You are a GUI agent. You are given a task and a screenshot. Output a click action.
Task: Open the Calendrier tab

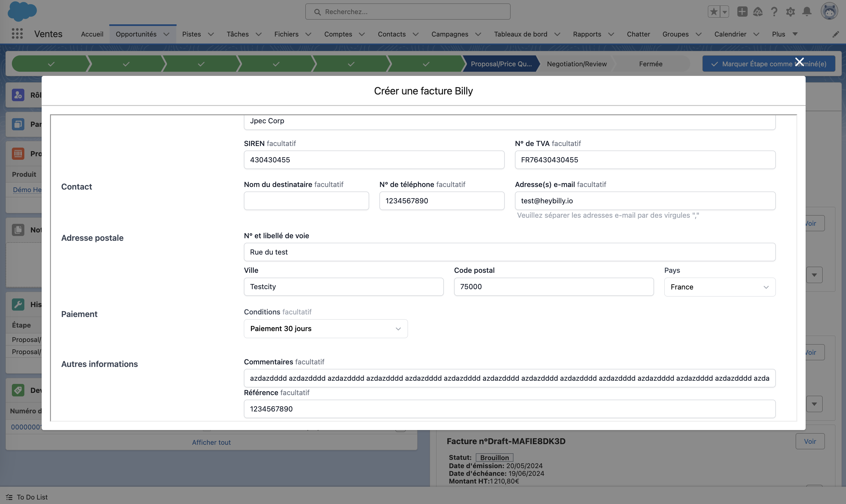[x=730, y=34]
